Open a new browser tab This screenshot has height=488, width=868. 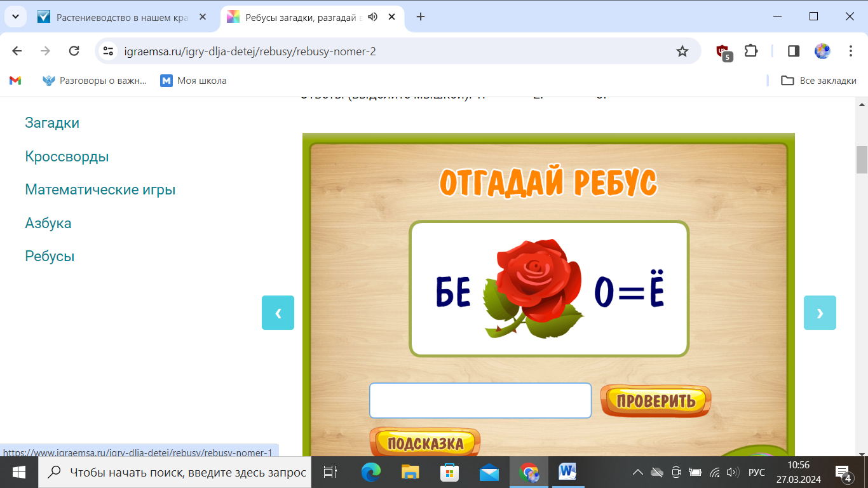coord(421,17)
